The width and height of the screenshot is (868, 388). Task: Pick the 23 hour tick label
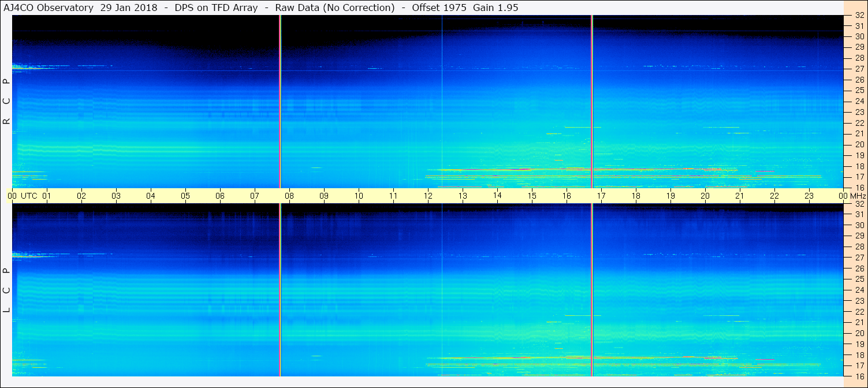point(809,196)
